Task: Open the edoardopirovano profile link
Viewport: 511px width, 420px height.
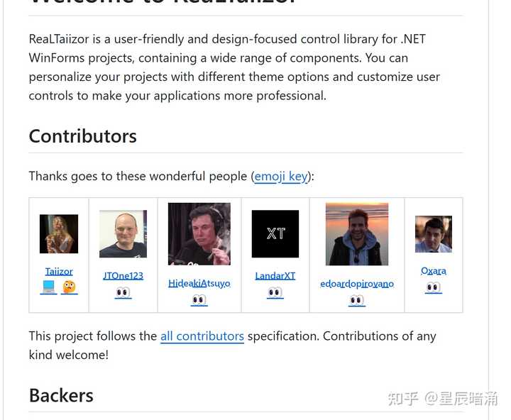Action: tap(357, 284)
